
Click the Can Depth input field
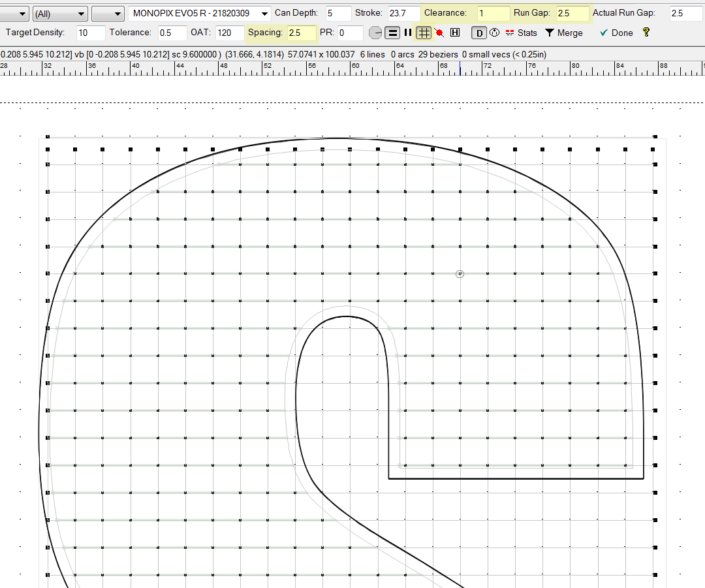point(337,13)
